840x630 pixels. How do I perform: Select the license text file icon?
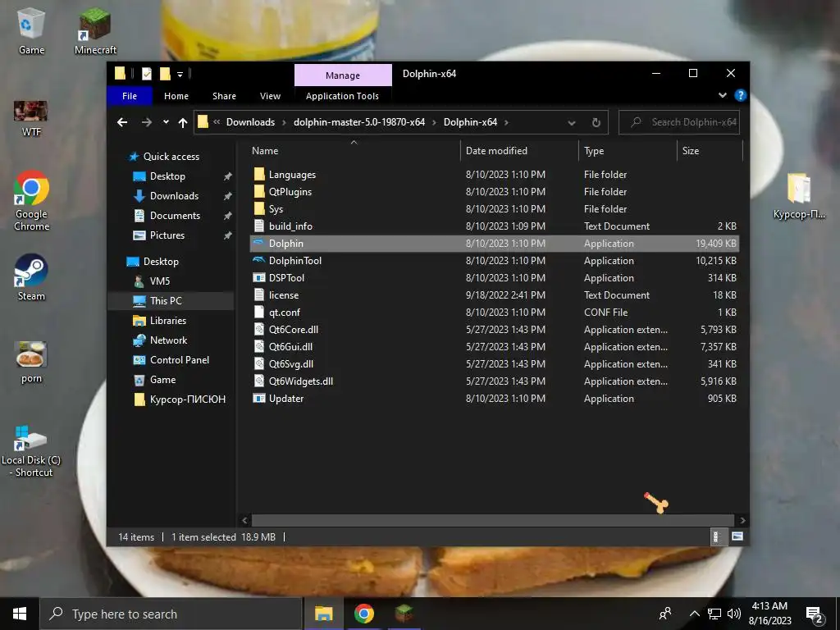[259, 294]
